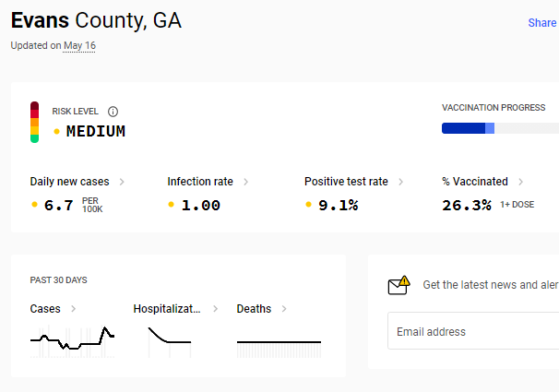Open the risk level info icon
The height and width of the screenshot is (392, 559).
tap(113, 112)
